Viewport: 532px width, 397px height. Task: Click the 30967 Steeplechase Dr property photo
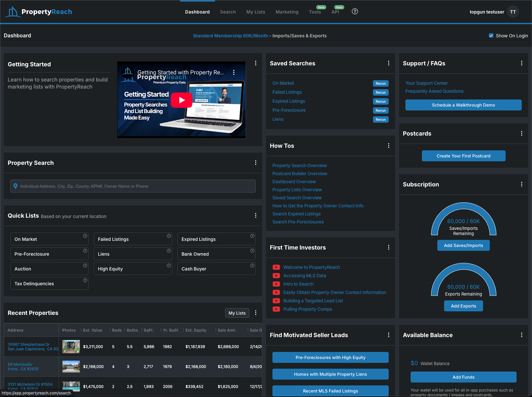click(71, 346)
